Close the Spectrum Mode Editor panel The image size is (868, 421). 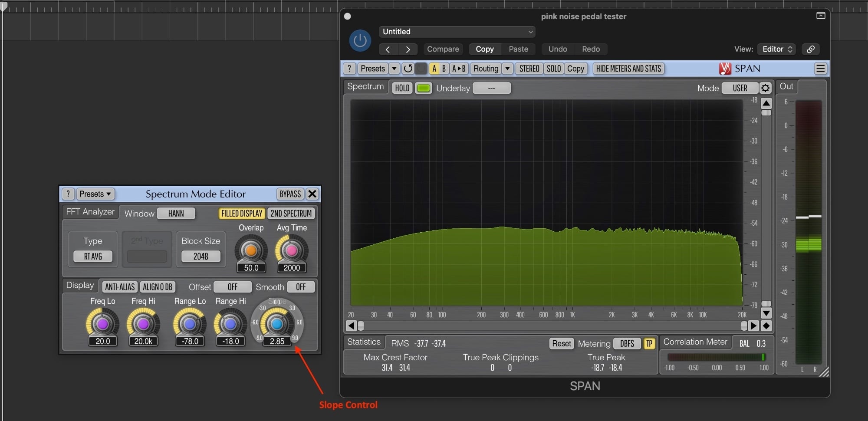coord(312,194)
